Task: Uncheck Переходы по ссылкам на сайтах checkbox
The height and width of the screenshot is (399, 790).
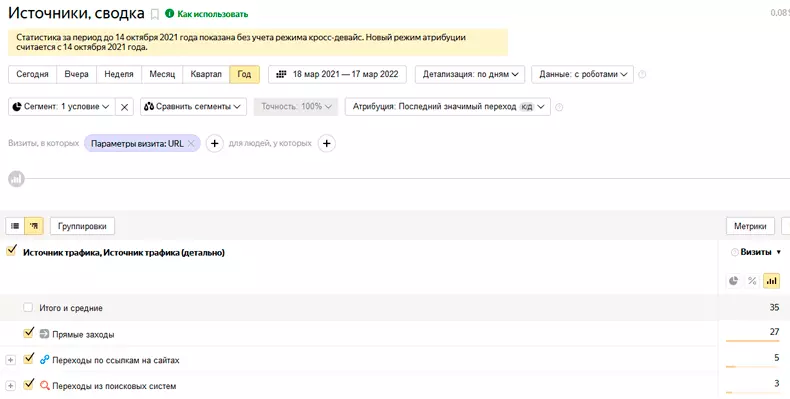Action: [29, 359]
